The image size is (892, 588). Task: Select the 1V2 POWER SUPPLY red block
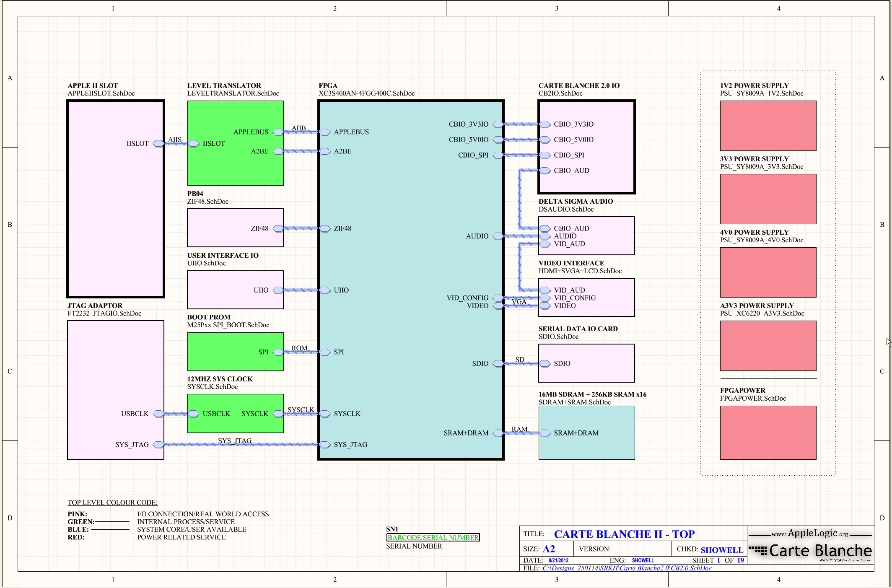768,126
